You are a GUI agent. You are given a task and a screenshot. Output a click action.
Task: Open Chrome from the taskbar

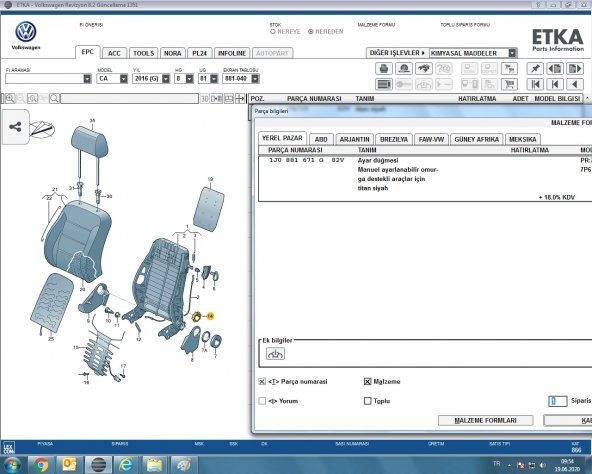(41, 464)
